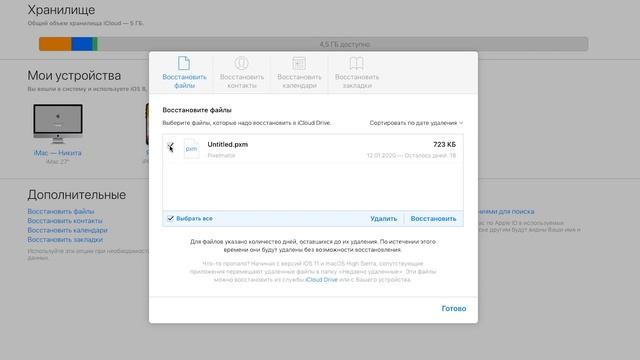Select the pxm file type icon

pyautogui.click(x=191, y=149)
